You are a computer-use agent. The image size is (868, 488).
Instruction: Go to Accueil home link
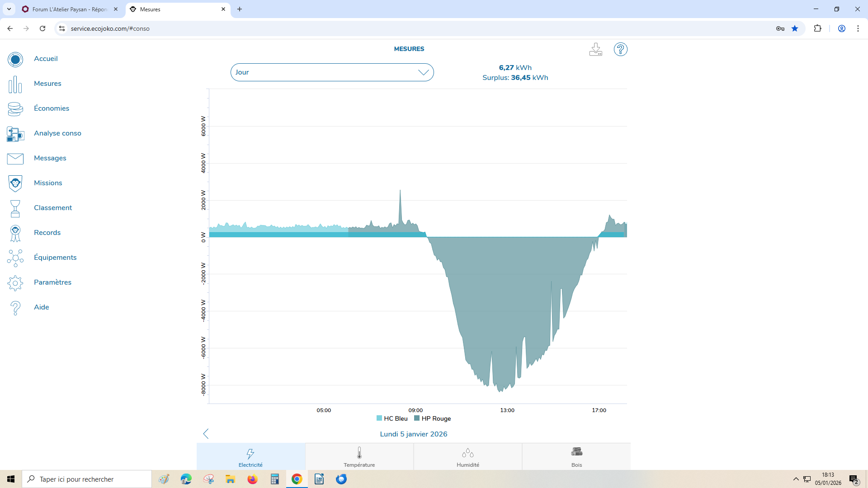(x=46, y=59)
